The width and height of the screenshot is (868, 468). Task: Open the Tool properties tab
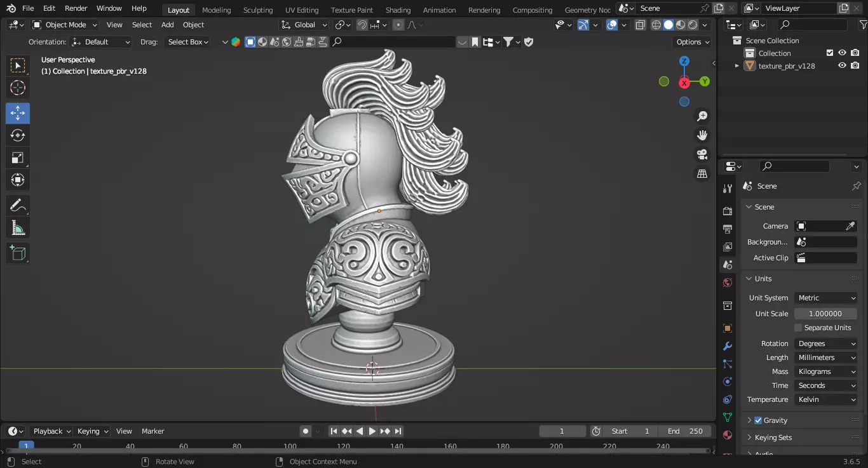point(728,189)
